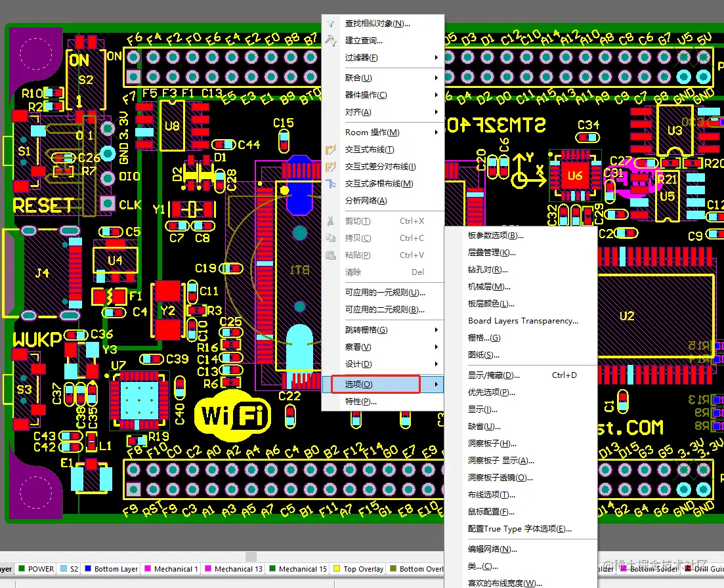Select 分析网络(A) menu entry
724x588 pixels.
(x=383, y=201)
